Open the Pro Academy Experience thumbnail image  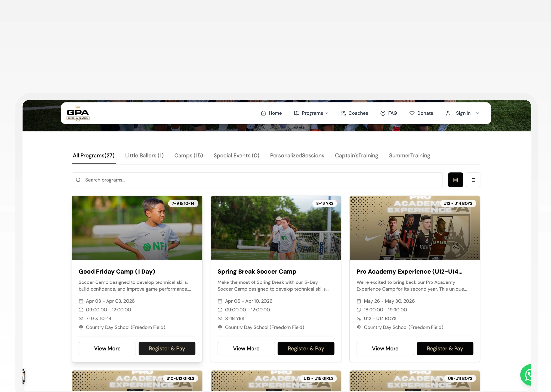[415, 228]
